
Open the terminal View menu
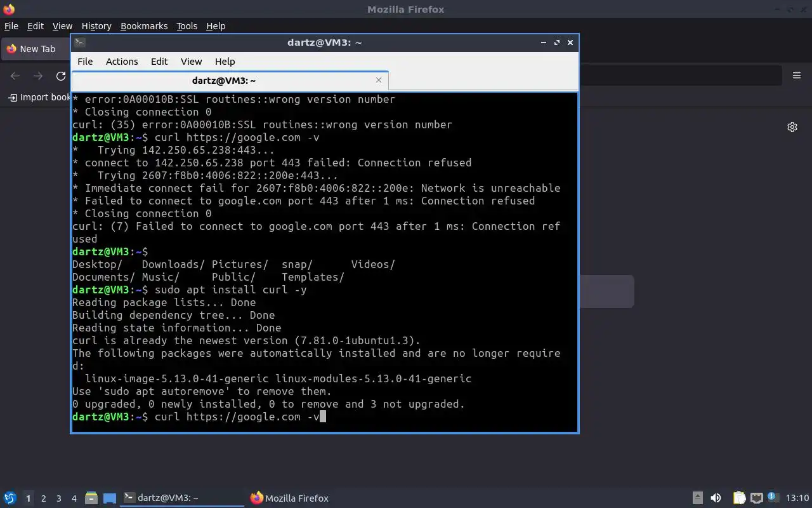point(191,62)
